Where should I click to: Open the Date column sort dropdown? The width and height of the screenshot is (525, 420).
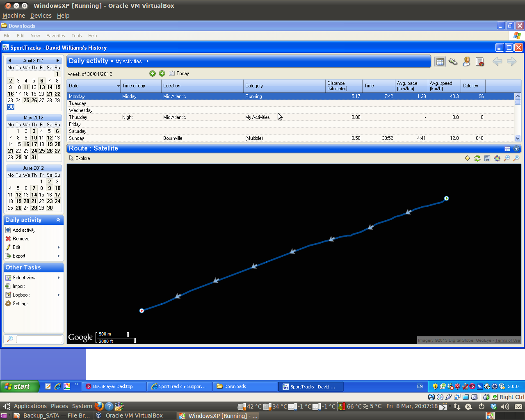(x=118, y=86)
